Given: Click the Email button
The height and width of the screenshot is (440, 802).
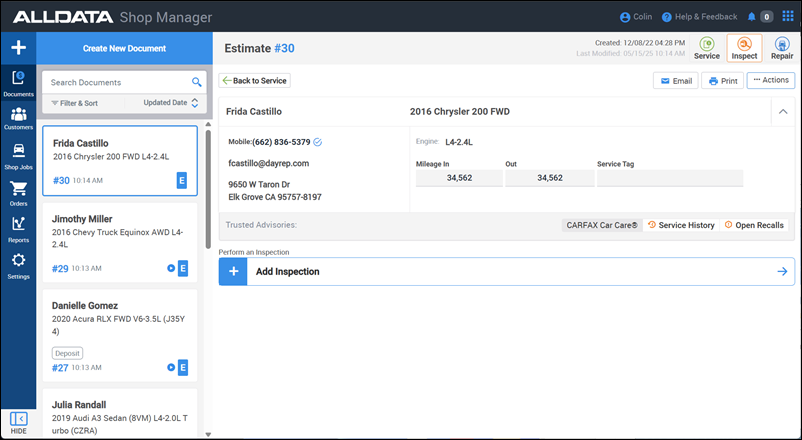Looking at the screenshot, I should coord(676,81).
